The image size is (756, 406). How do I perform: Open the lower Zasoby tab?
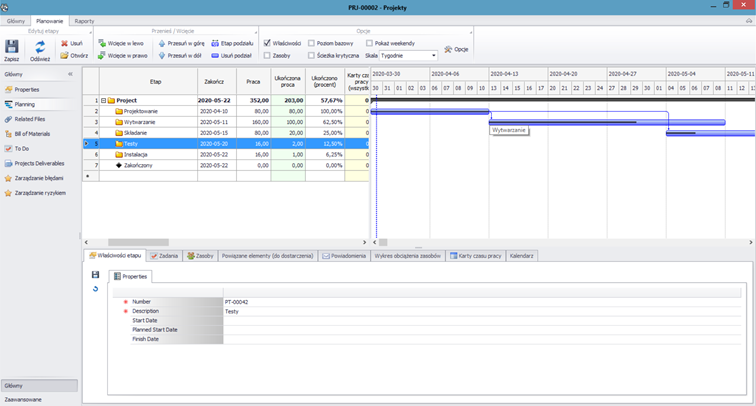[200, 256]
